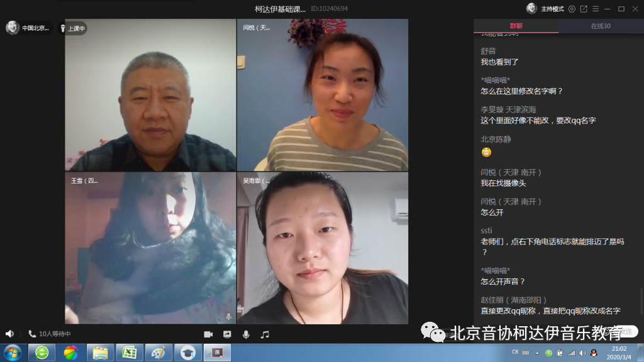Viewport: 644px width, 362px height.
Task: Switch to the 群聊 chat tab
Action: click(516, 26)
